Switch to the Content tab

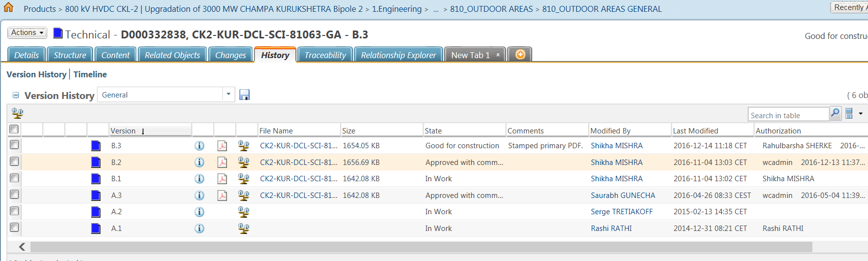pos(115,55)
